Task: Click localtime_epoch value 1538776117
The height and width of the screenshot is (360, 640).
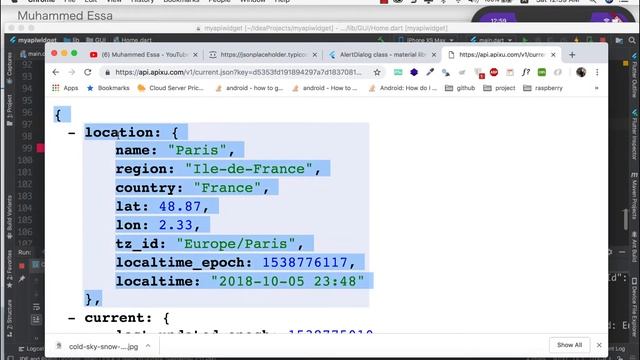Action: [x=304, y=262]
